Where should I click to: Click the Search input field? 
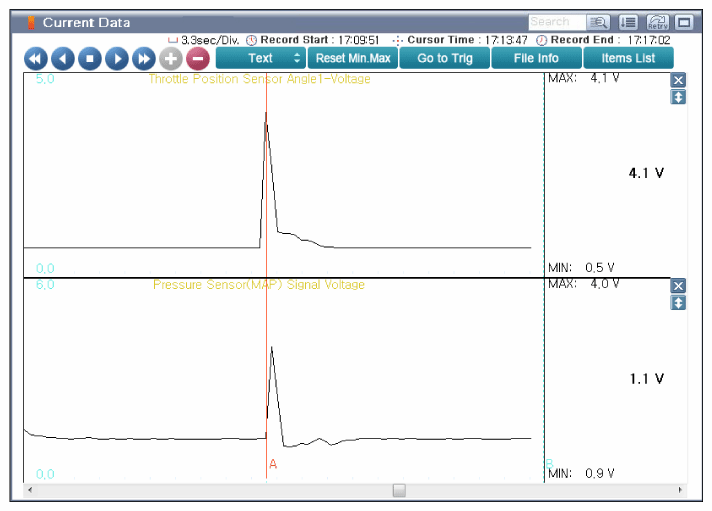(x=556, y=22)
